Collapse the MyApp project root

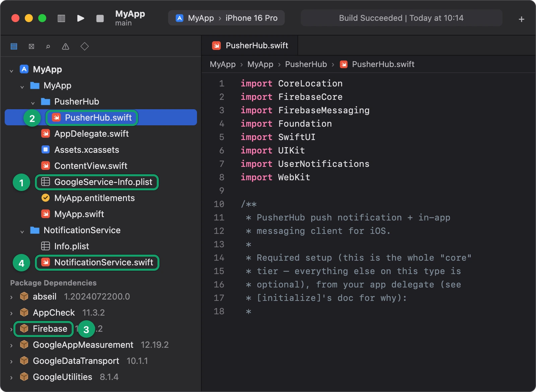[11, 70]
